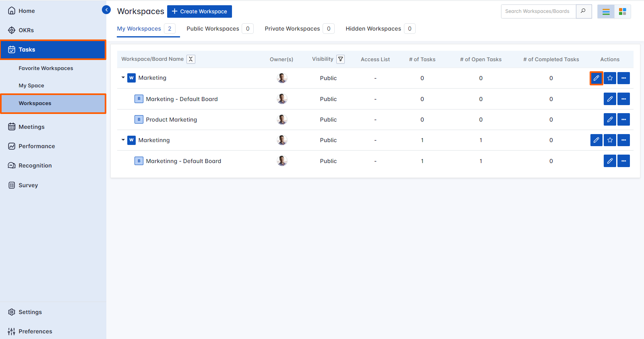The image size is (644, 339).
Task: Clear the Workspace/Board Name filter
Action: click(191, 59)
